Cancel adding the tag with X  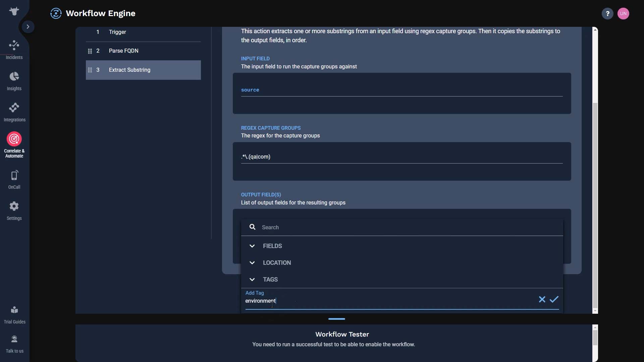(542, 299)
